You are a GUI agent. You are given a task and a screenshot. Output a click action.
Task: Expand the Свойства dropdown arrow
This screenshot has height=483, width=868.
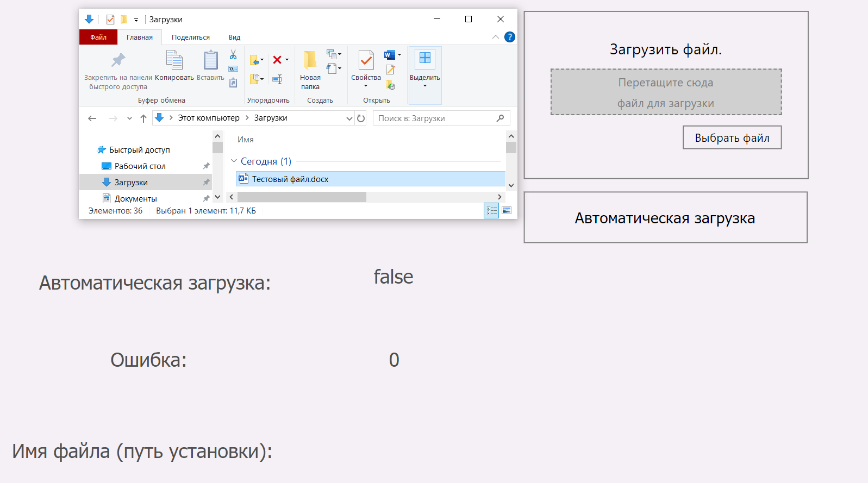pos(366,86)
